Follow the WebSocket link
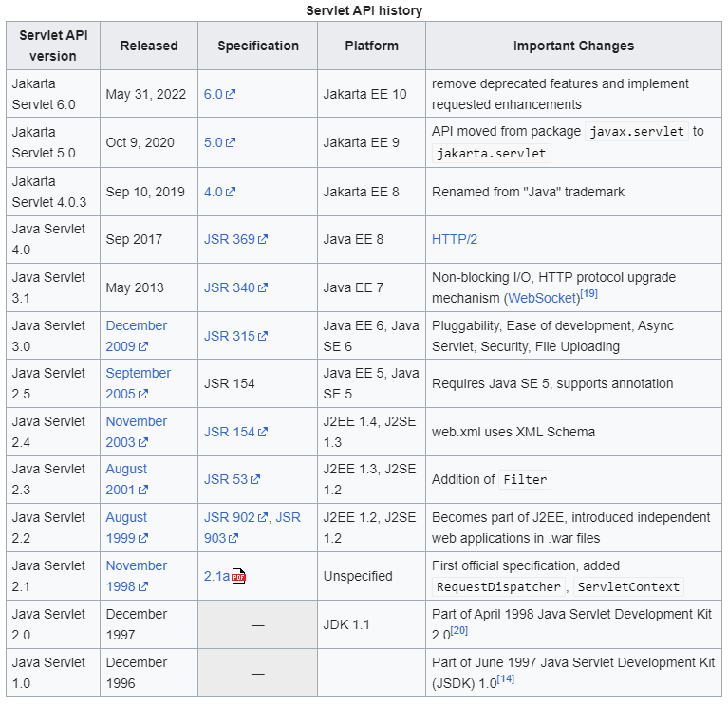728x704 pixels. (542, 298)
